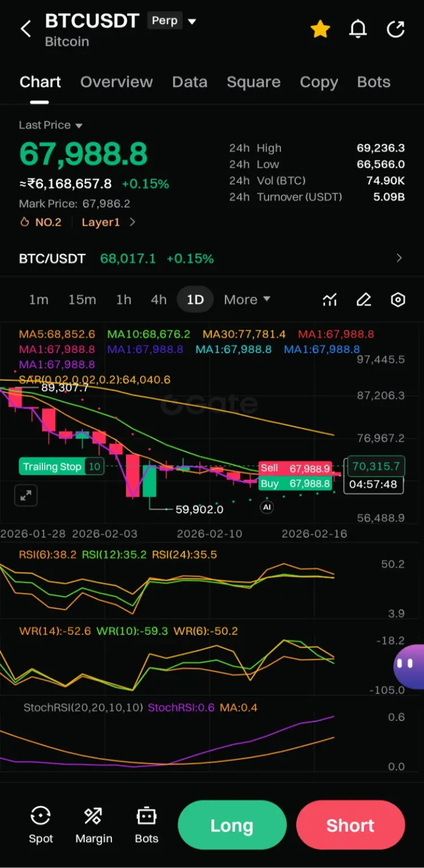The height and width of the screenshot is (868, 424).
Task: Tap the red Short button
Action: [x=351, y=825]
